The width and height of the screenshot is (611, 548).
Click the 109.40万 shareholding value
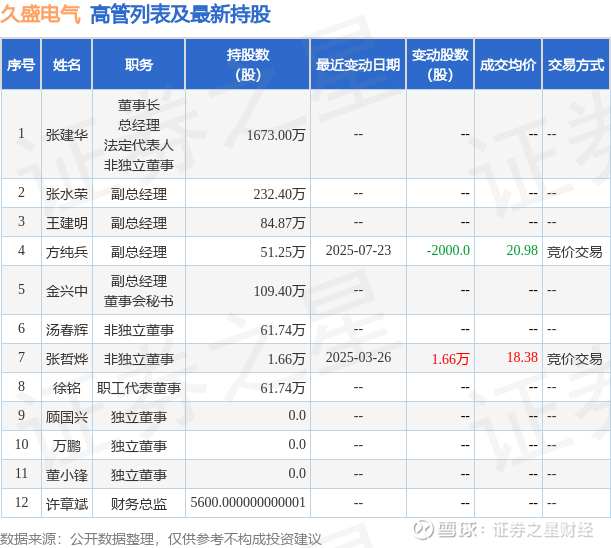pyautogui.click(x=279, y=291)
